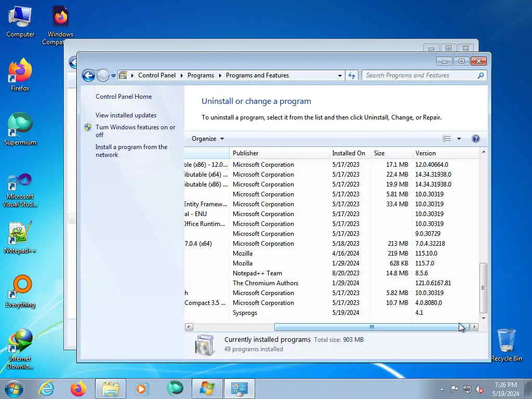This screenshot has height=399, width=532.
Task: Switch to the Control Panel taskbar item
Action: click(x=239, y=389)
